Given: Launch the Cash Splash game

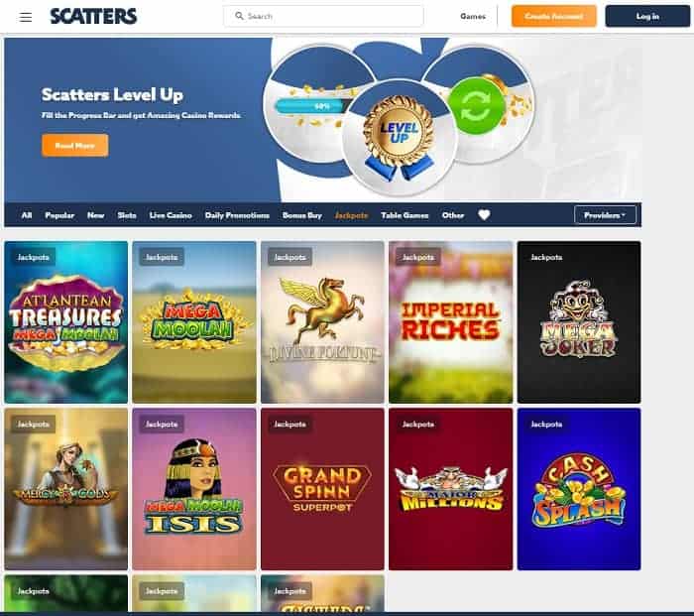Looking at the screenshot, I should [579, 489].
